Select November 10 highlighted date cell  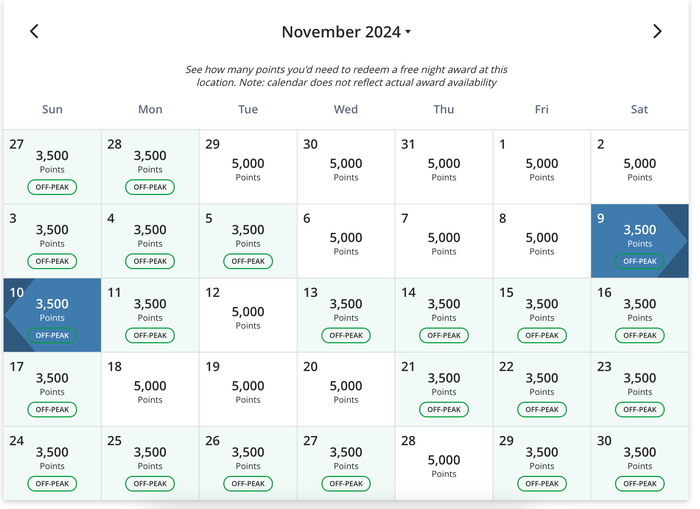pos(52,315)
